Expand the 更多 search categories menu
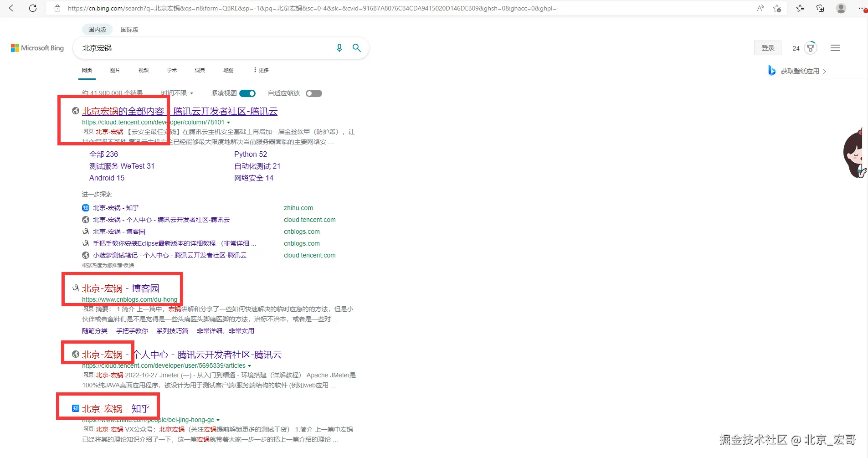This screenshot has width=868, height=458. click(x=262, y=70)
